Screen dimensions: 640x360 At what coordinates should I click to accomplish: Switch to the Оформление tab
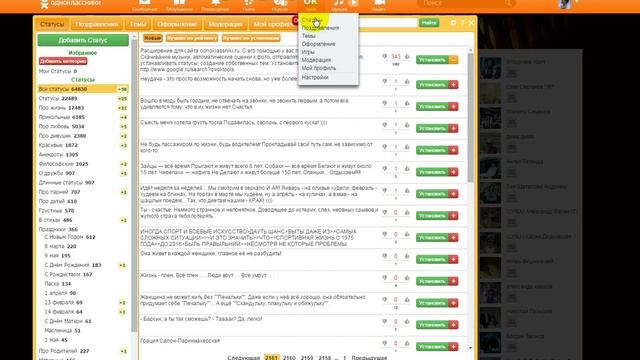(177, 24)
